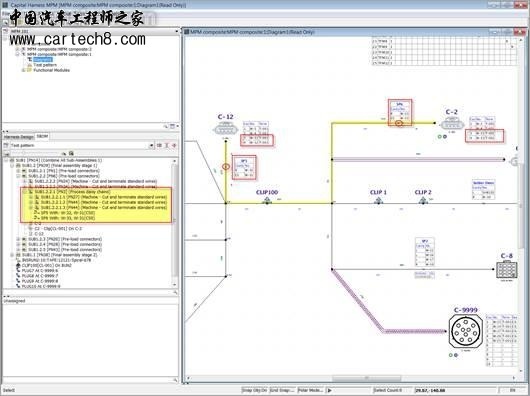Image resolution: width=530 pixels, height=396 pixels.
Task: Select CLIP100 On BUN2 tree entry
Action: point(47,266)
